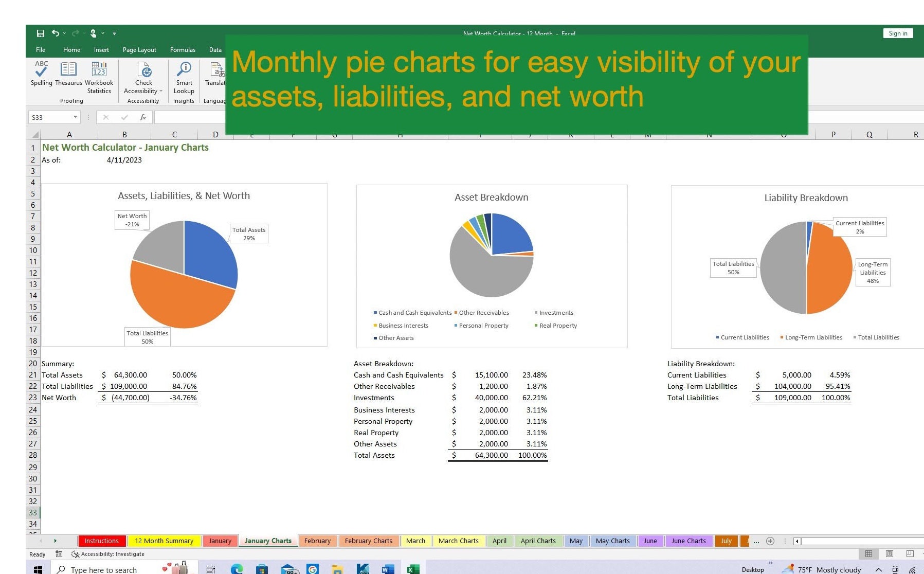Open the File menu tab
This screenshot has width=924, height=574.
coord(41,50)
